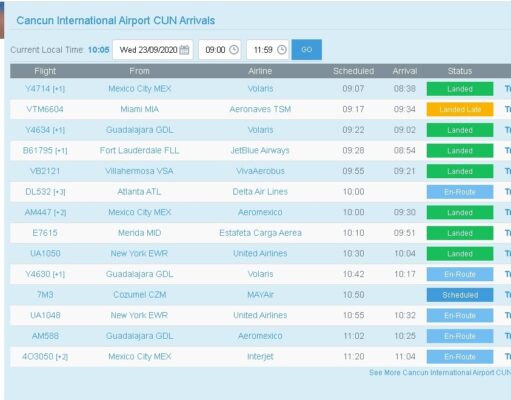Open See More Cancun International Airport link
The width and height of the screenshot is (511, 400).
(x=440, y=372)
